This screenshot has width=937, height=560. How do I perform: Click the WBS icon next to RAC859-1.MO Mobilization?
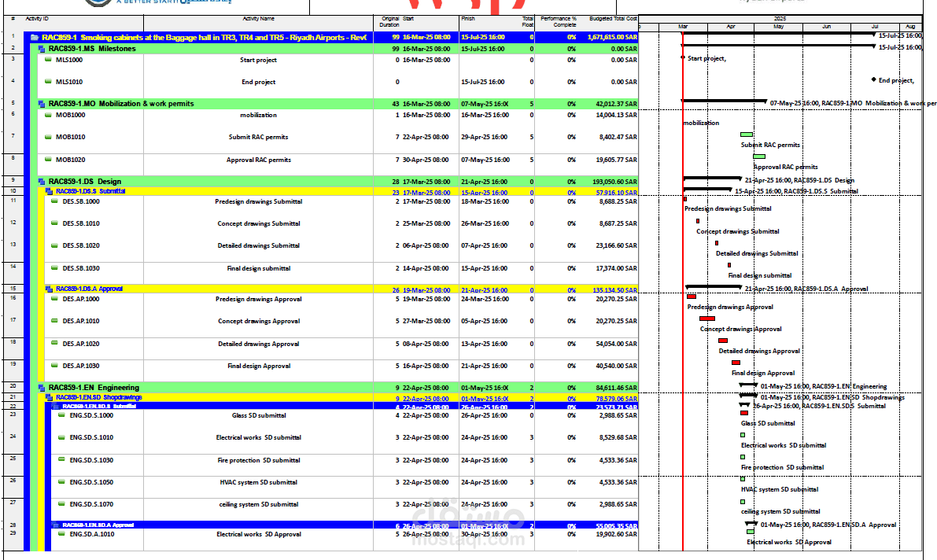coord(42,103)
